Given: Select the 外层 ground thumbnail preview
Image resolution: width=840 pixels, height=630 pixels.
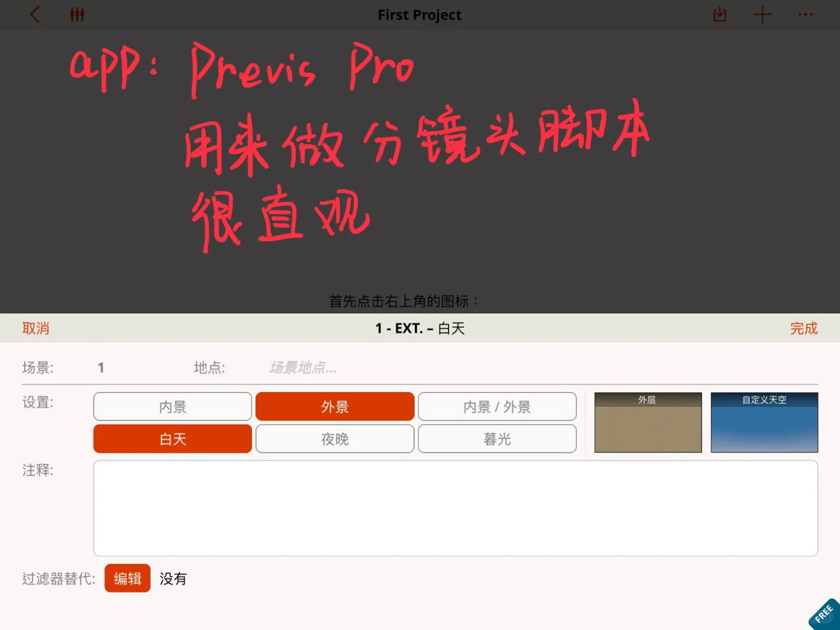Looking at the screenshot, I should (x=647, y=422).
